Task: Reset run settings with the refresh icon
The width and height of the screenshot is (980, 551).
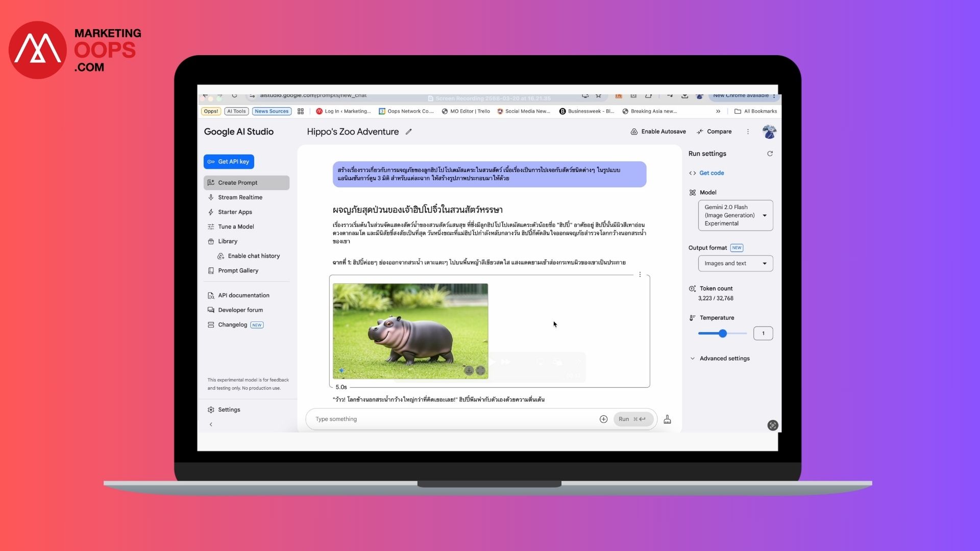Action: point(770,154)
